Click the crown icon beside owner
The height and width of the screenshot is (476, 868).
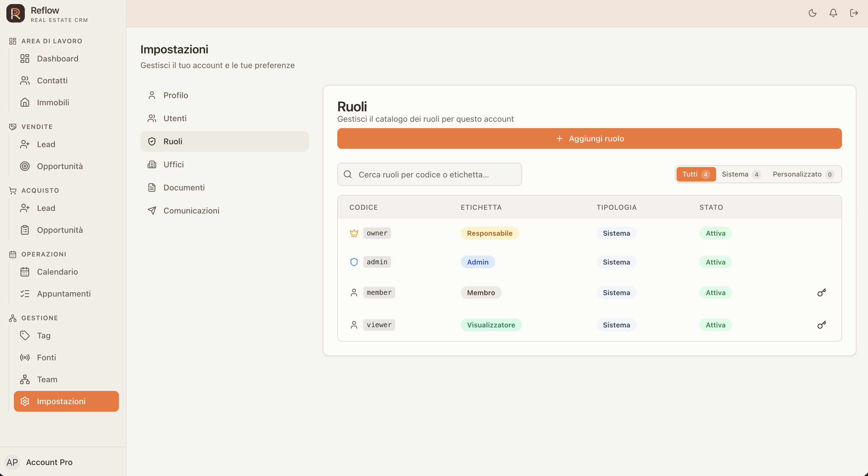point(354,233)
